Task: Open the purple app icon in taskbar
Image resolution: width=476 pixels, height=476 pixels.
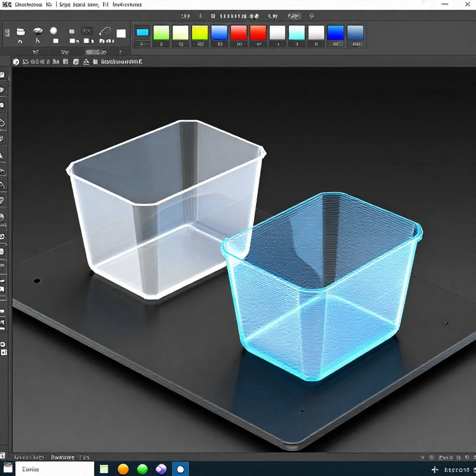Action: tap(161, 469)
